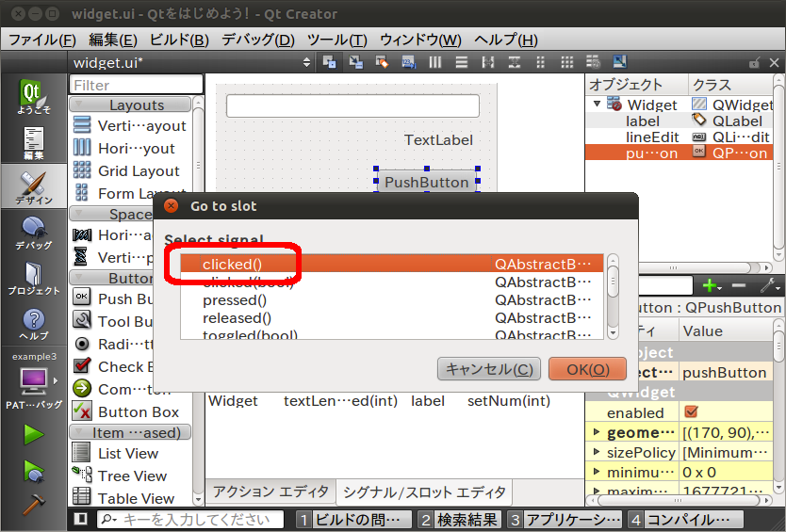Open the ビルド(B) menu
This screenshot has height=532, width=786.
click(179, 40)
